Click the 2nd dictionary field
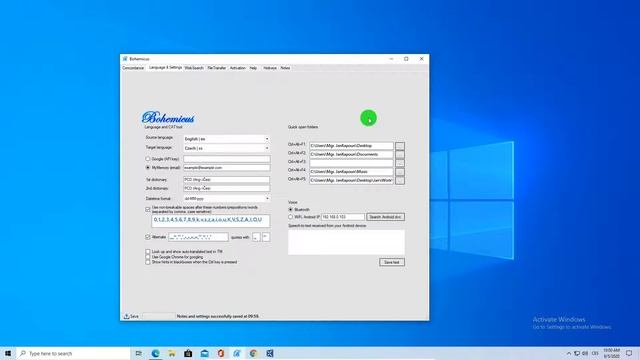 (x=227, y=189)
